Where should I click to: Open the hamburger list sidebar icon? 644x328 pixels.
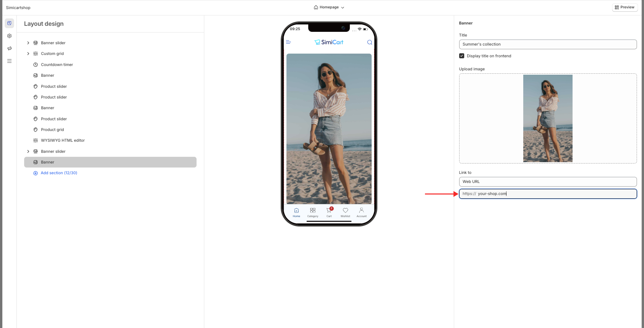point(10,61)
